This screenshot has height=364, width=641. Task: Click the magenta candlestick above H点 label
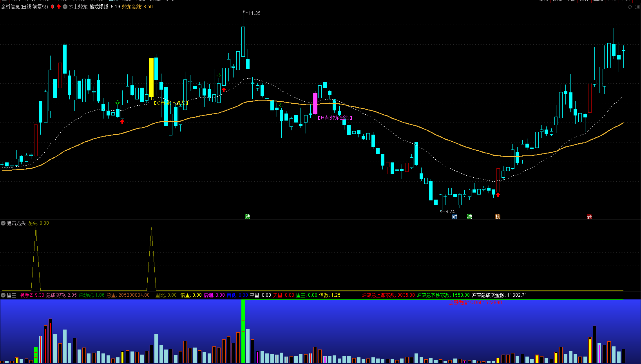(x=315, y=103)
